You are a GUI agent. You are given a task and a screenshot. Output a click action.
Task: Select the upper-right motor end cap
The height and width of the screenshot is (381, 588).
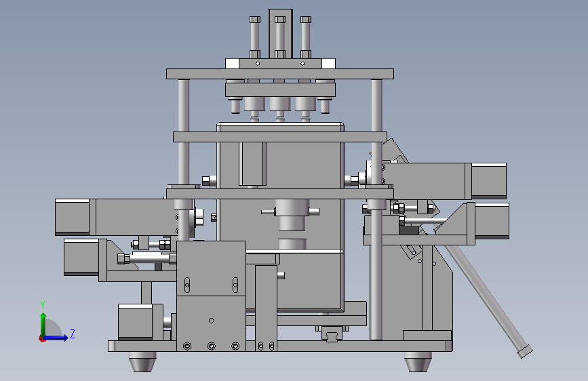[x=489, y=181]
